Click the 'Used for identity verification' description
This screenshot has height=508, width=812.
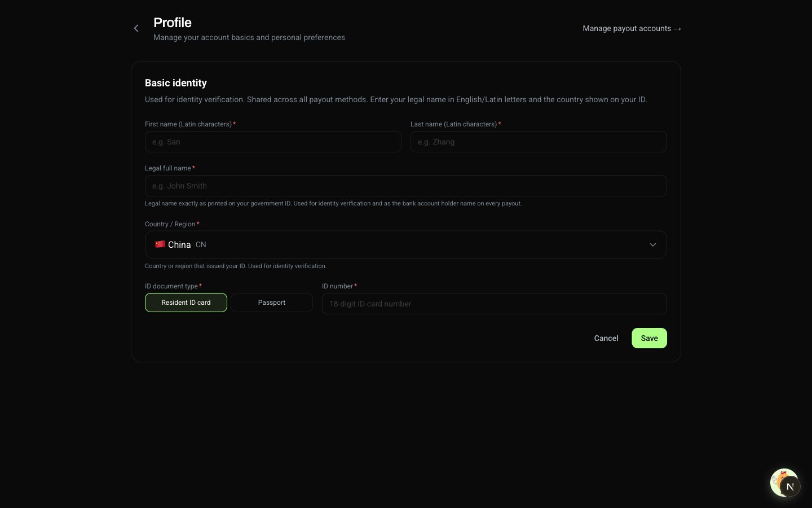pos(396,99)
